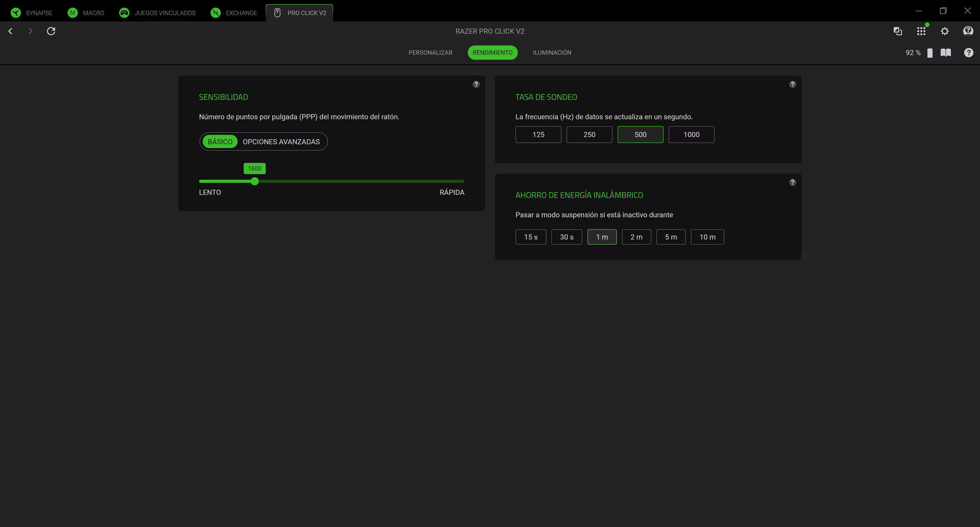Open the MACRO tab
Screen dimensions: 980x527
pyautogui.click(x=86, y=13)
